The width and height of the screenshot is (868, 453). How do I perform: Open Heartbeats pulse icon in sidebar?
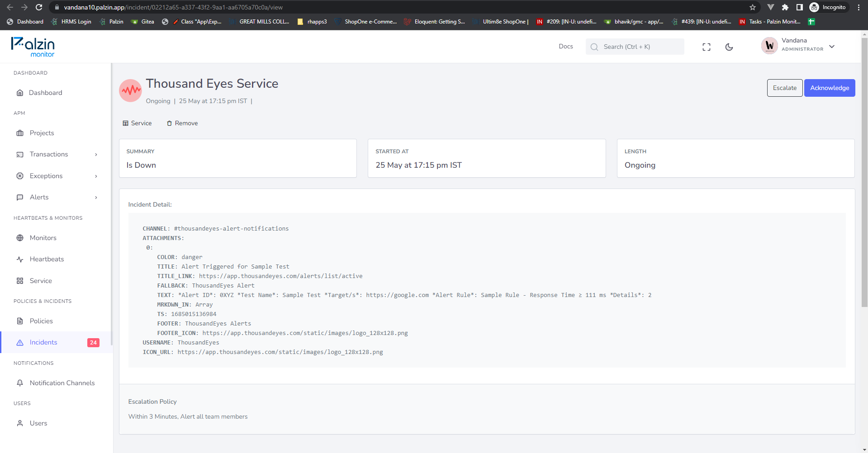click(x=20, y=259)
